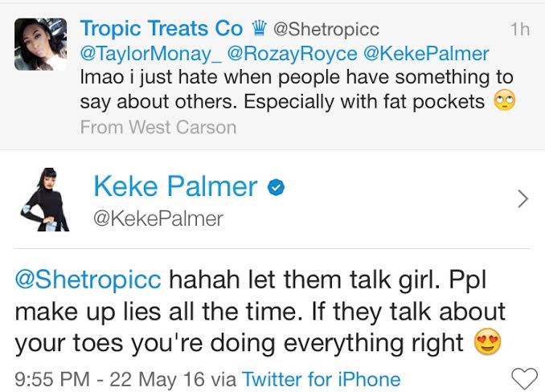Like Keke Palmer's tweet with heart icon

coord(524,378)
